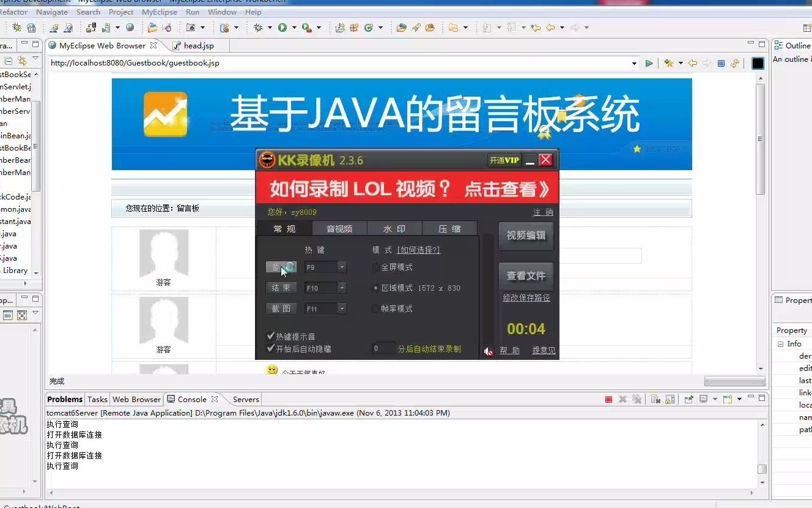Open the MyEclipse menu
812x508 pixels.
pos(160,12)
